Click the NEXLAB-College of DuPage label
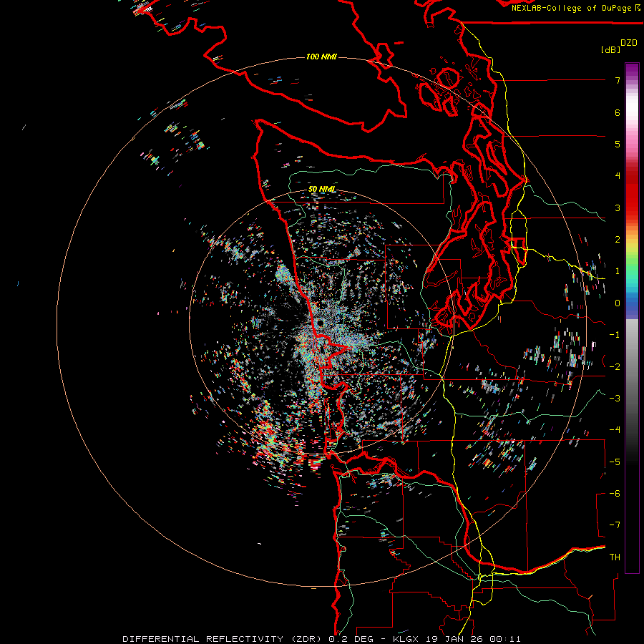644x644 pixels. tap(575, 8)
